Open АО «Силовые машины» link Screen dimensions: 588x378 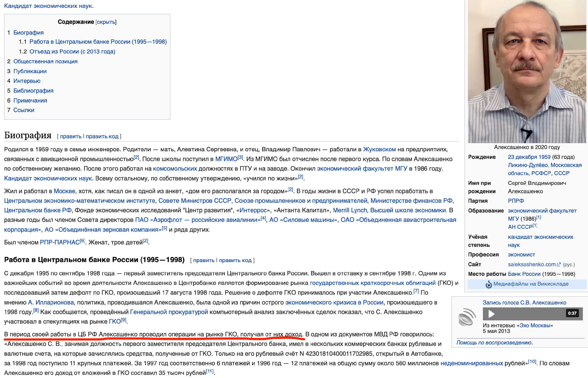[x=303, y=220]
